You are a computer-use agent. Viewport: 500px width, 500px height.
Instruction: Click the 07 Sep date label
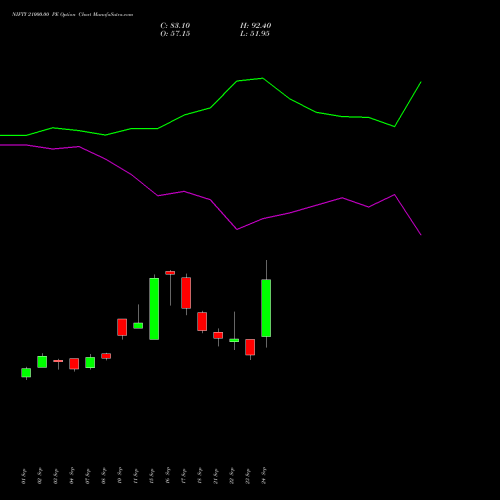[x=87, y=476]
